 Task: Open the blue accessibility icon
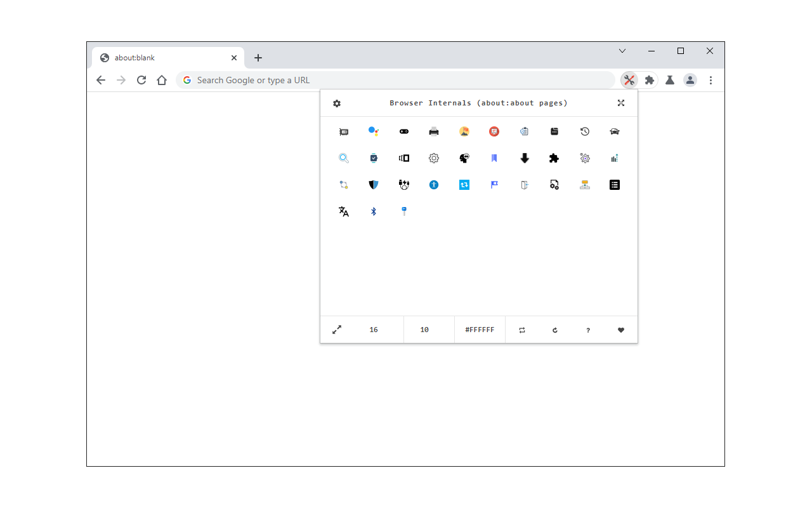point(434,185)
